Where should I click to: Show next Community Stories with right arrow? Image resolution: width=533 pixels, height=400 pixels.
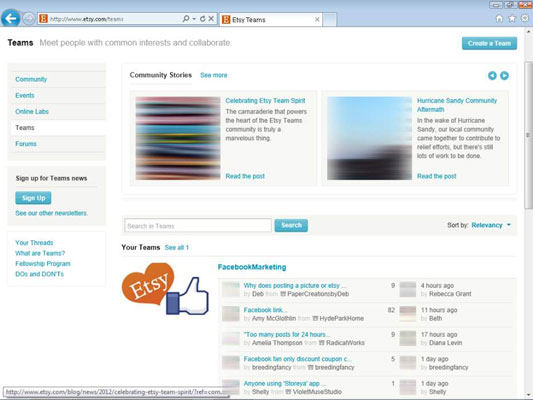(504, 75)
